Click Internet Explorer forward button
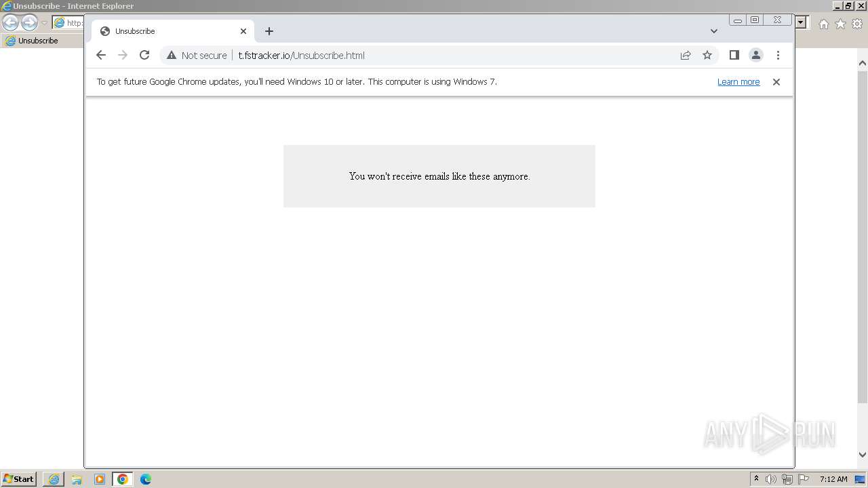This screenshot has width=868, height=488. click(29, 23)
